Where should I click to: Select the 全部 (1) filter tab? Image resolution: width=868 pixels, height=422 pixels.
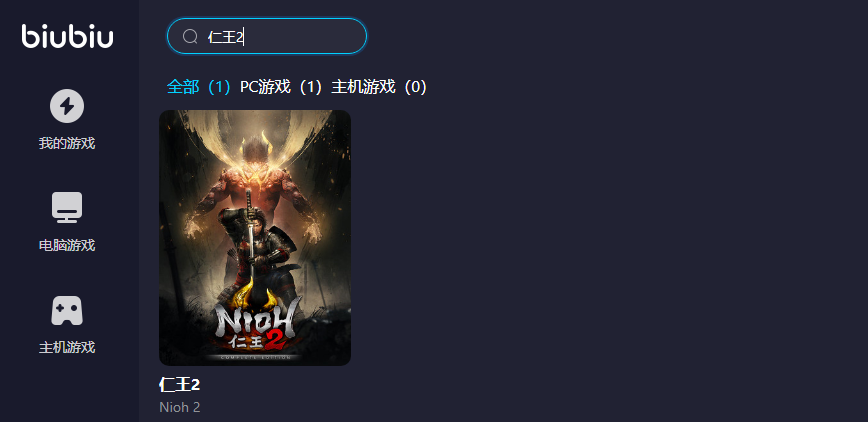click(x=199, y=87)
